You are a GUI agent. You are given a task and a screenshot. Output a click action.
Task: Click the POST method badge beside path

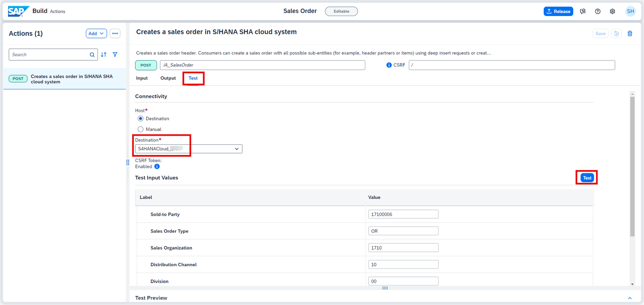pos(146,65)
